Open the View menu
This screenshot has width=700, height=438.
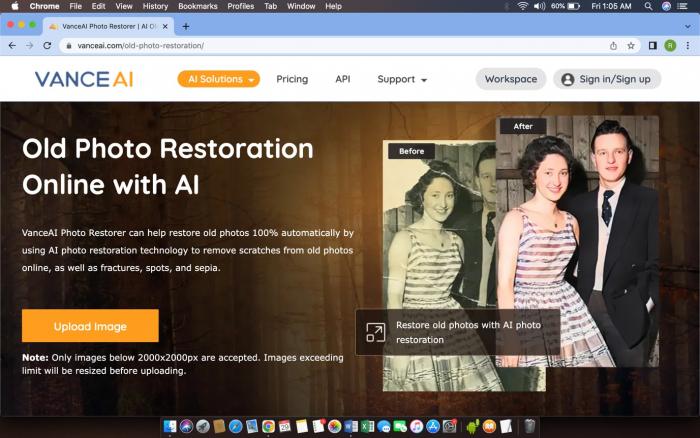(x=124, y=6)
